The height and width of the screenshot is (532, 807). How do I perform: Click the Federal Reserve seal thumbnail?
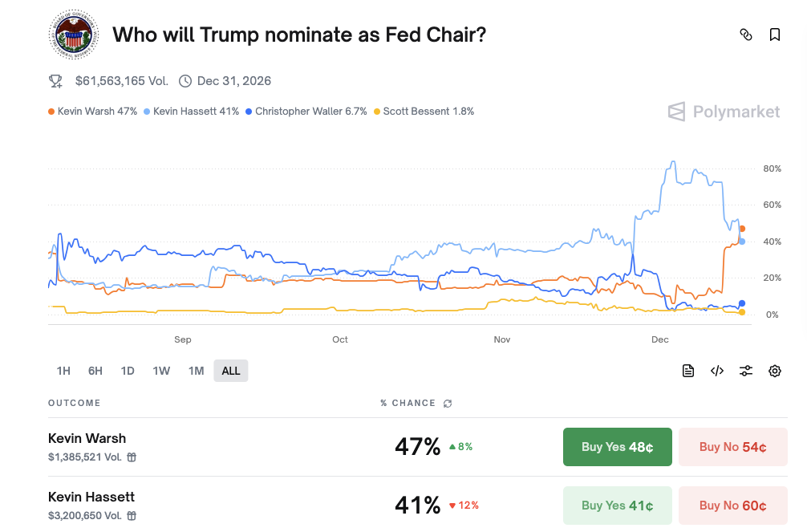[x=73, y=35]
